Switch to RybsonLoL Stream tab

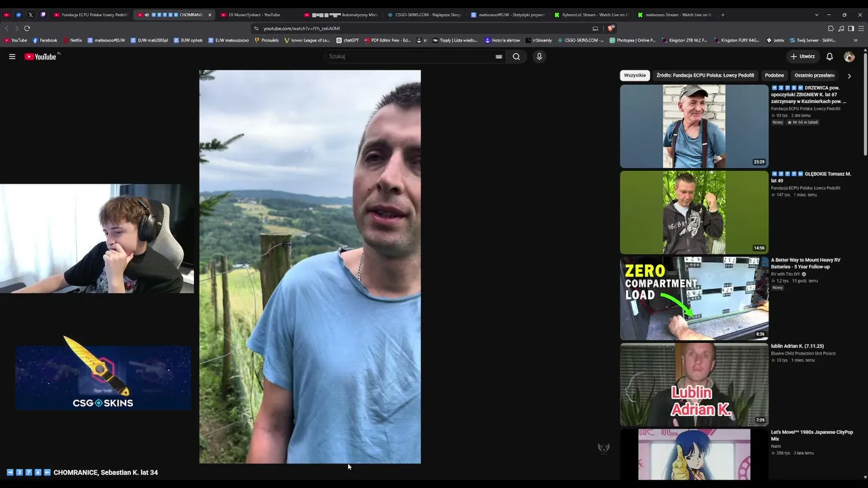591,15
